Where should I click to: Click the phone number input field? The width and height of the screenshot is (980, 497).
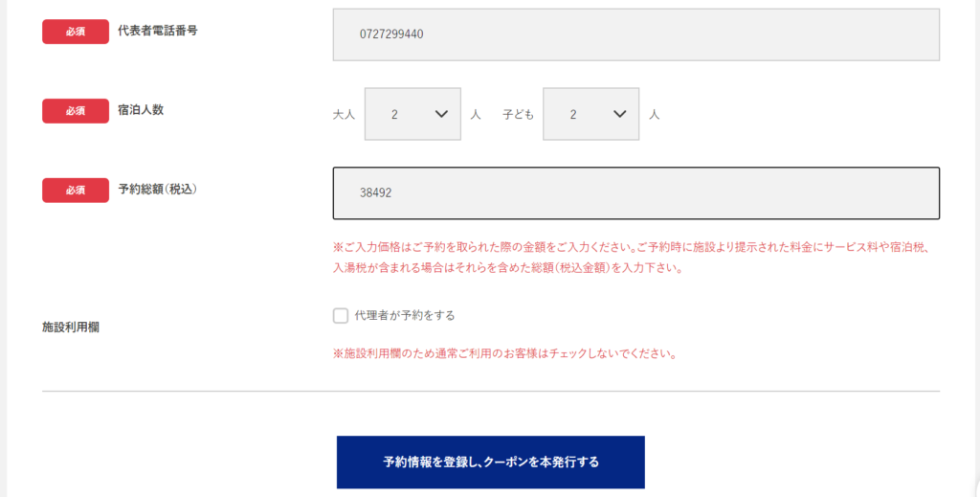(x=635, y=34)
